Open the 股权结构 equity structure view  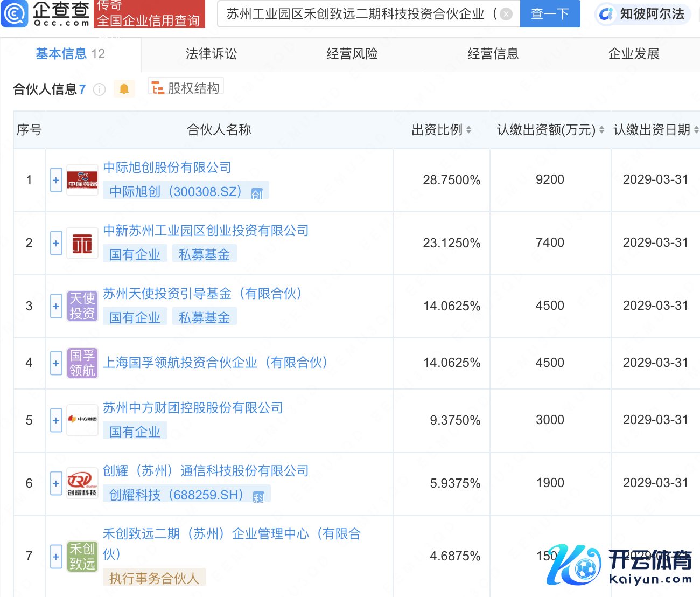click(x=186, y=88)
